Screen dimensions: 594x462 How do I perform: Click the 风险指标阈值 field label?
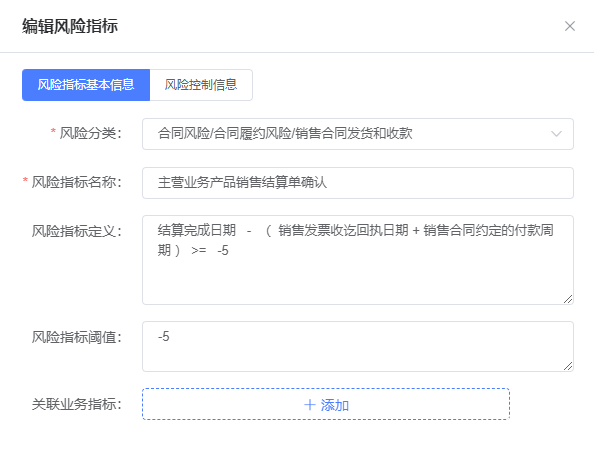77,337
